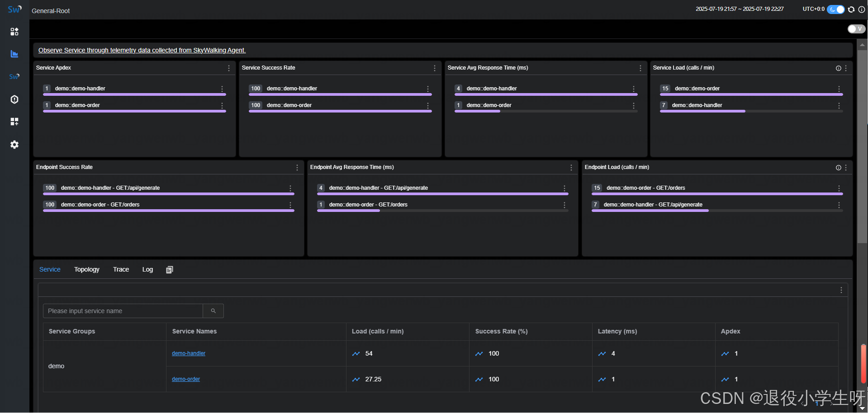Open Endpoint Avg Response Time widget menu
Image resolution: width=868 pixels, height=413 pixels.
pos(571,168)
